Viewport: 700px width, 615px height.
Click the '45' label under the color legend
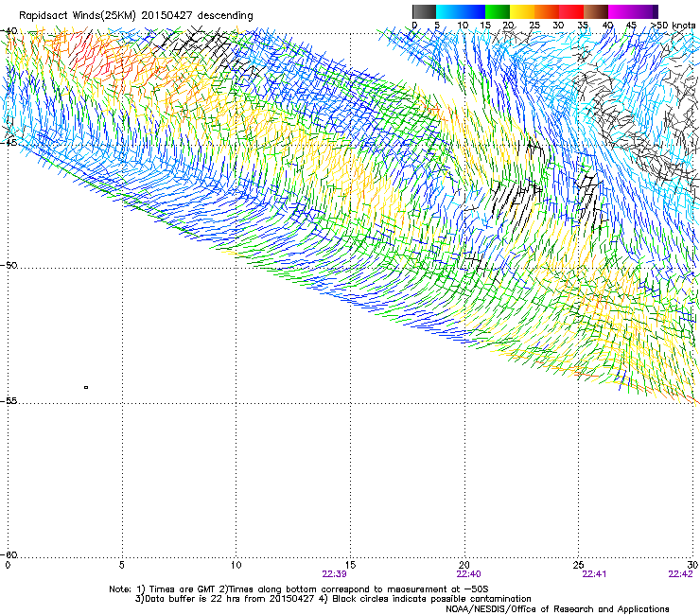(x=631, y=25)
